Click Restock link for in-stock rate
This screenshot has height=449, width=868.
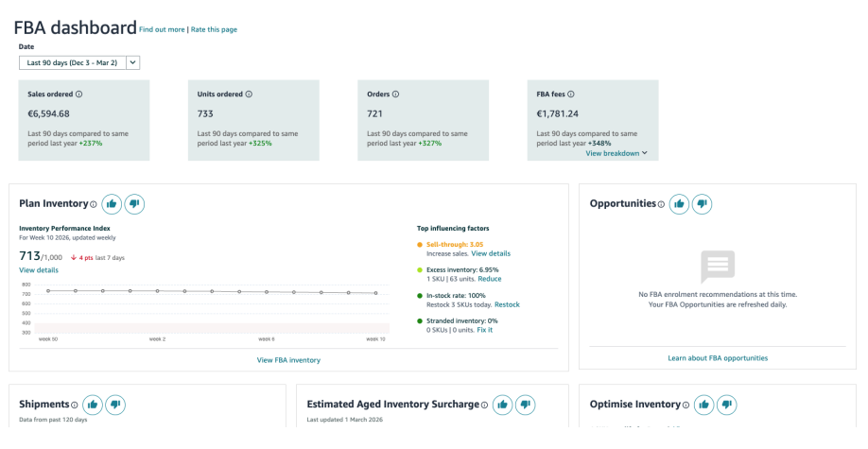(x=507, y=304)
